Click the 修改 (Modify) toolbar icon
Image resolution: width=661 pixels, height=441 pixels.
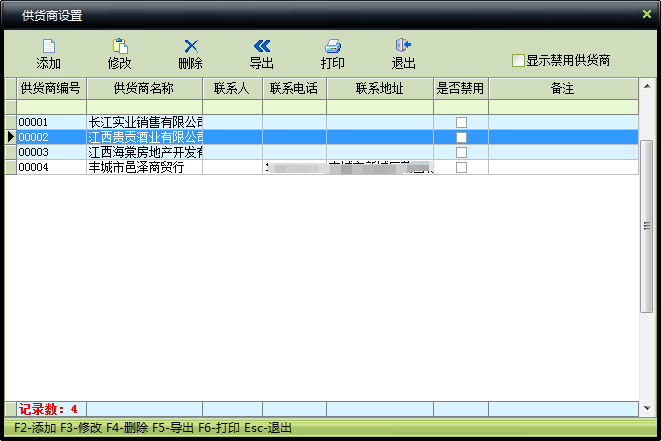point(120,46)
